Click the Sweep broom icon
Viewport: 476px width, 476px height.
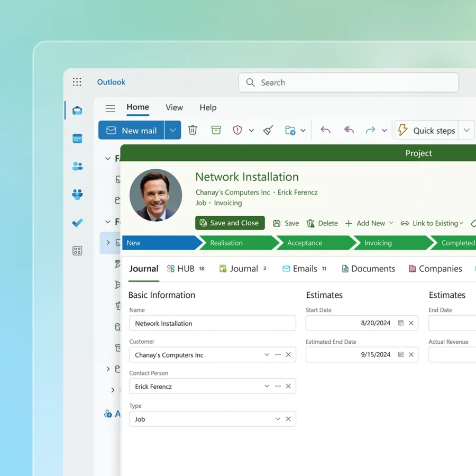(268, 130)
